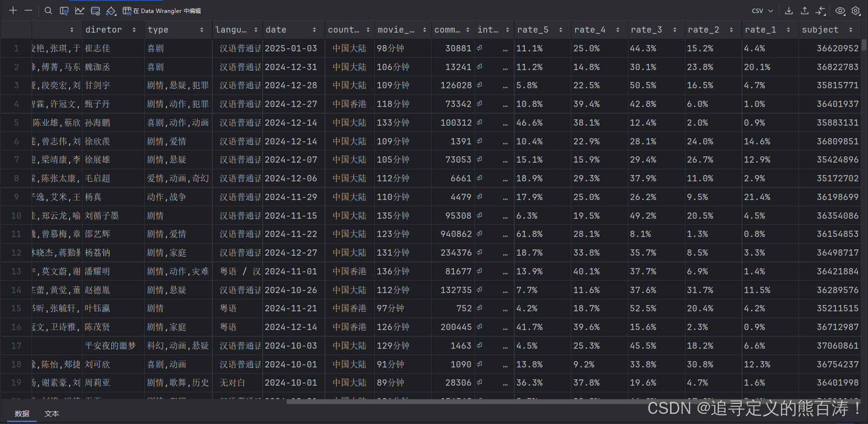Switch to the 数据 tab
Screen dimensions: 868x424
(22, 413)
